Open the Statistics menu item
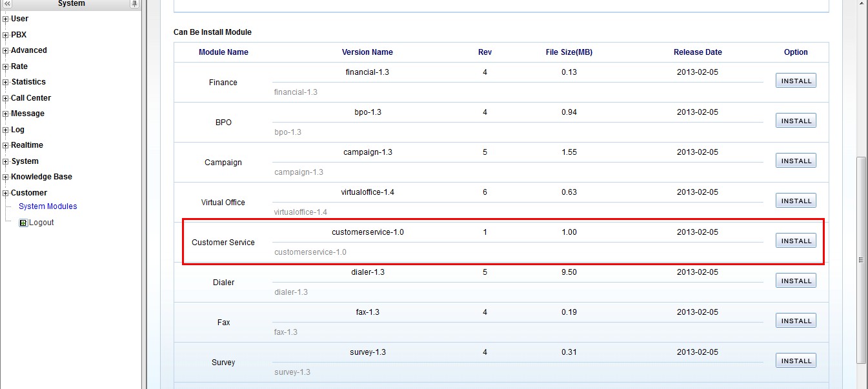 pos(28,82)
